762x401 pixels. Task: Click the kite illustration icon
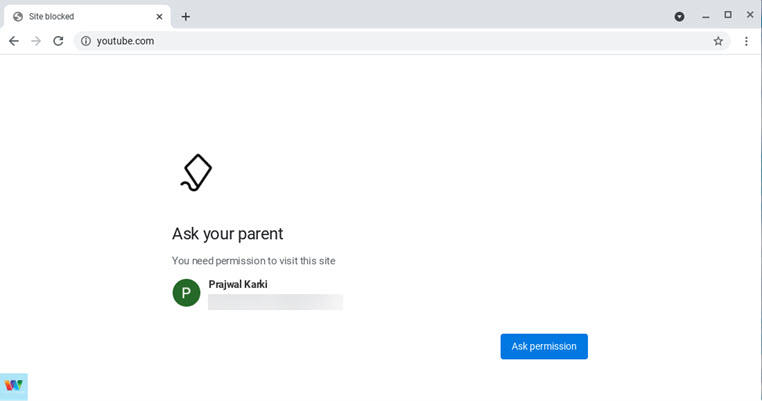(196, 173)
